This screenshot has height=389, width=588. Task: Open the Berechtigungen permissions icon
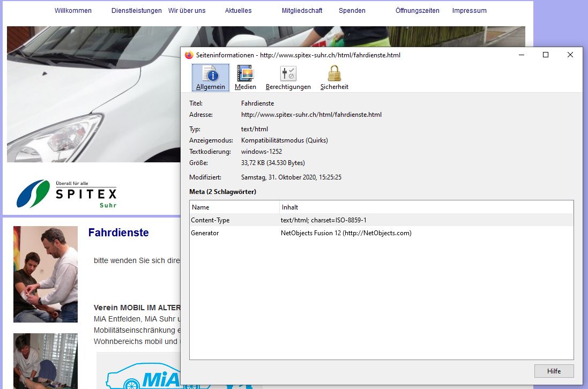288,74
